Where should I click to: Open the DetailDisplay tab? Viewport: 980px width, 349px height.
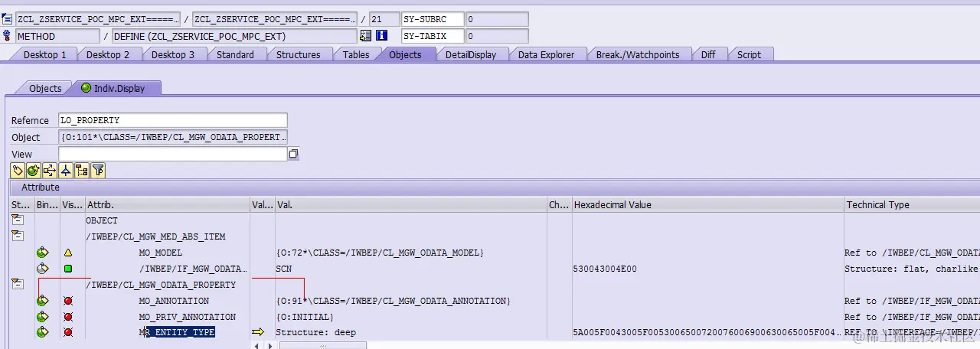471,54
